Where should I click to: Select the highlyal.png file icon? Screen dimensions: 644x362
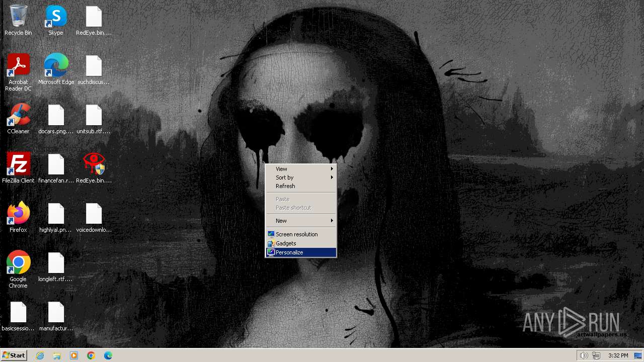[56, 217]
